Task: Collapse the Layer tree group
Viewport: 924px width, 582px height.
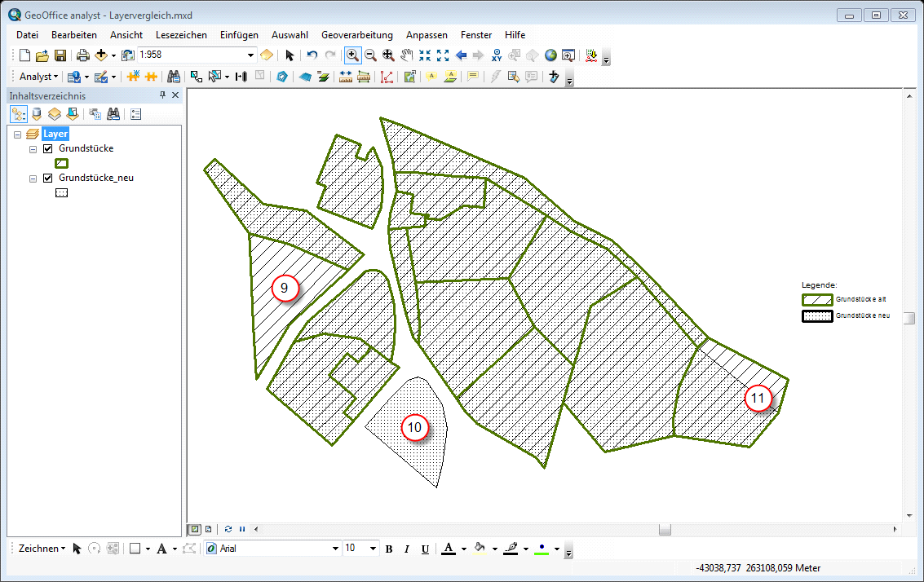Action: pyautogui.click(x=18, y=134)
